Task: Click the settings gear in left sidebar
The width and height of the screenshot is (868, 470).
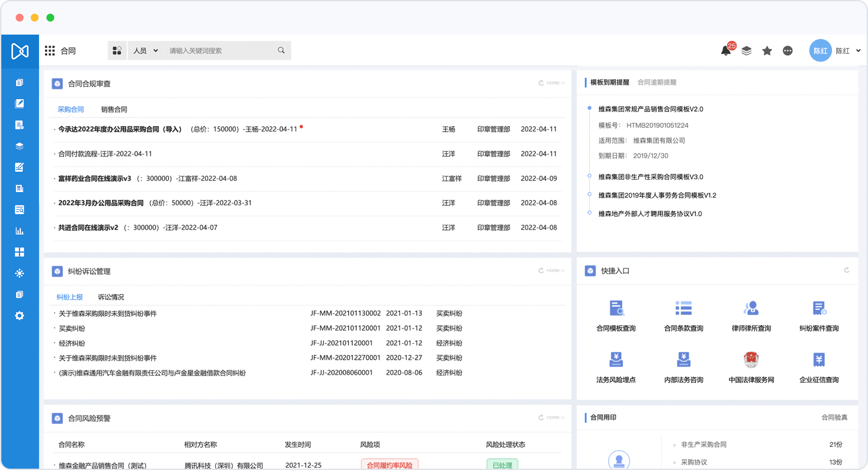Action: (x=20, y=316)
